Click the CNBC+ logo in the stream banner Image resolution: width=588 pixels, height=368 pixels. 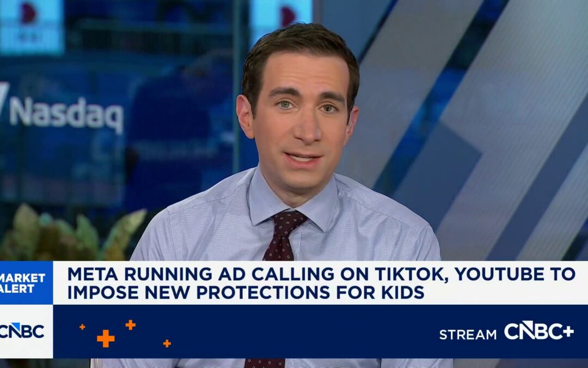coord(539,331)
